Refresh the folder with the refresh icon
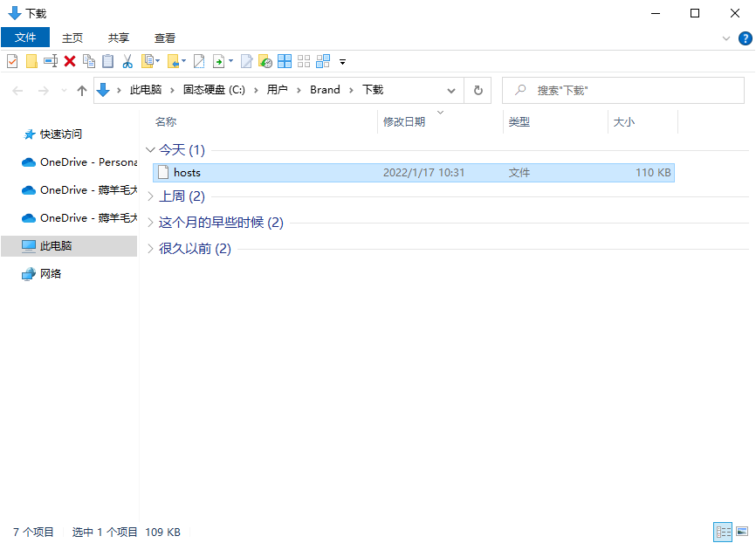This screenshot has width=756, height=543. [477, 90]
